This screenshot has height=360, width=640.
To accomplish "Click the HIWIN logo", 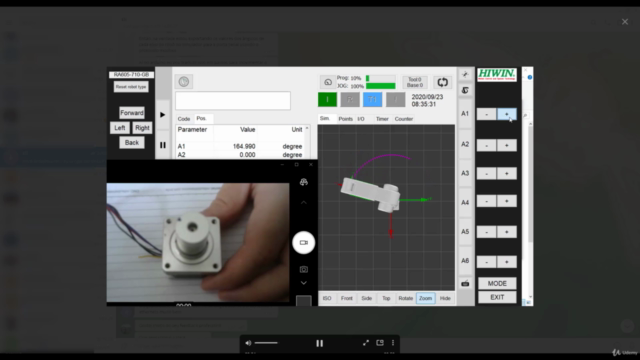I will point(497,75).
